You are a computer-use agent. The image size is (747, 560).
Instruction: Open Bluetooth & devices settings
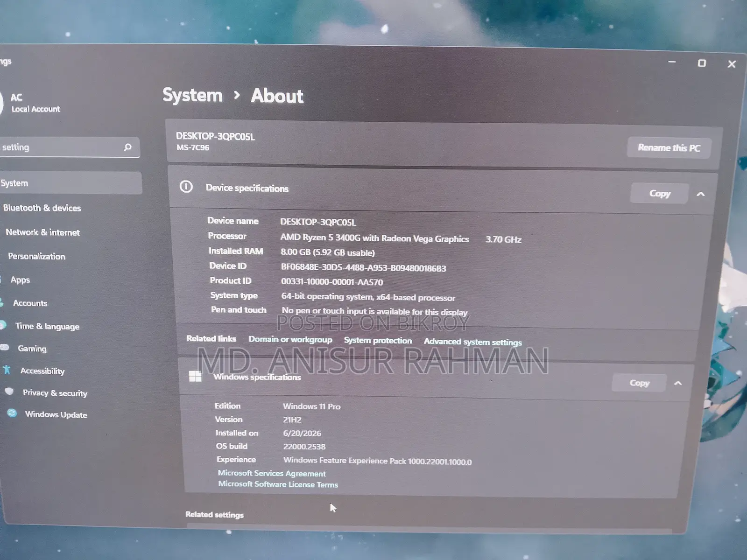click(42, 208)
